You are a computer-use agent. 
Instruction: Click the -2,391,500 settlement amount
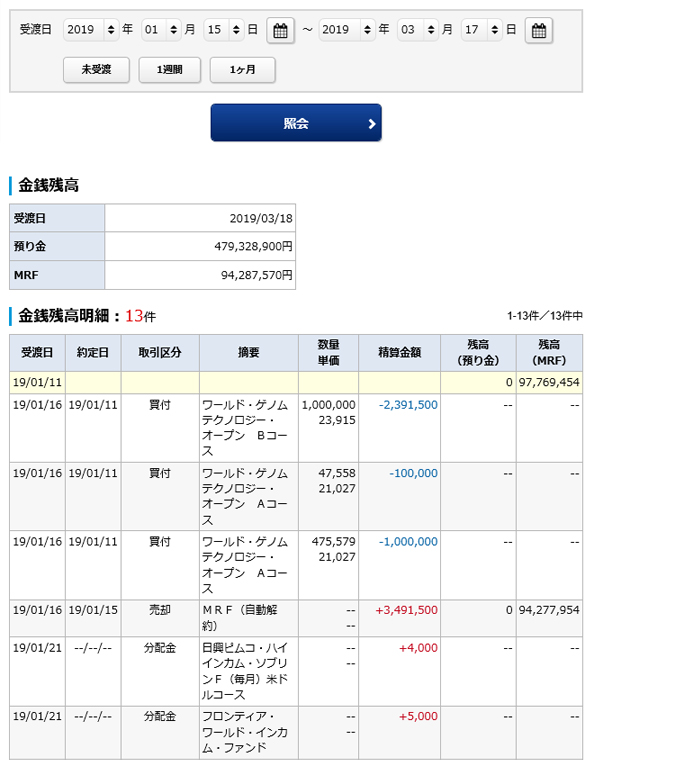click(x=408, y=405)
